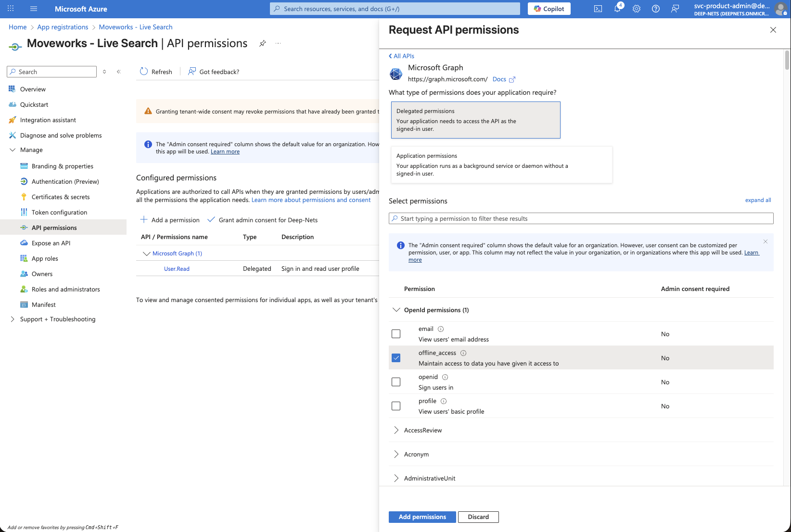791x532 pixels.
Task: Open Token configuration
Action: pos(60,212)
